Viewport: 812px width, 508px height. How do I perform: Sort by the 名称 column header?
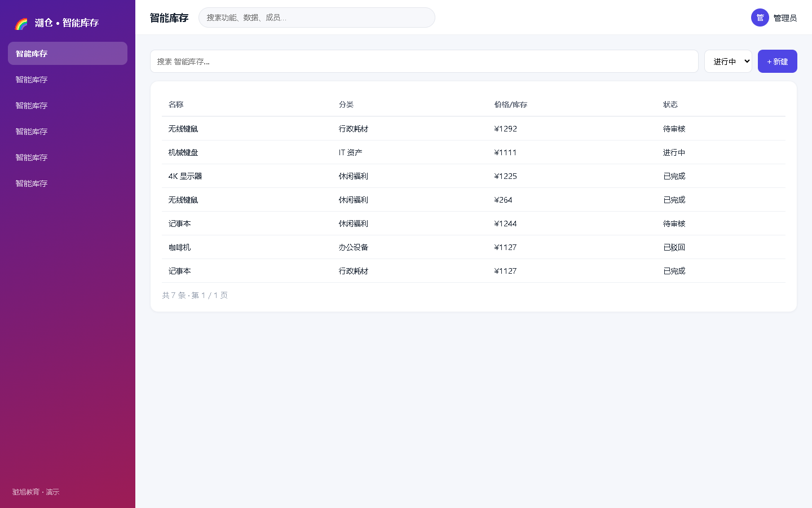(x=176, y=104)
